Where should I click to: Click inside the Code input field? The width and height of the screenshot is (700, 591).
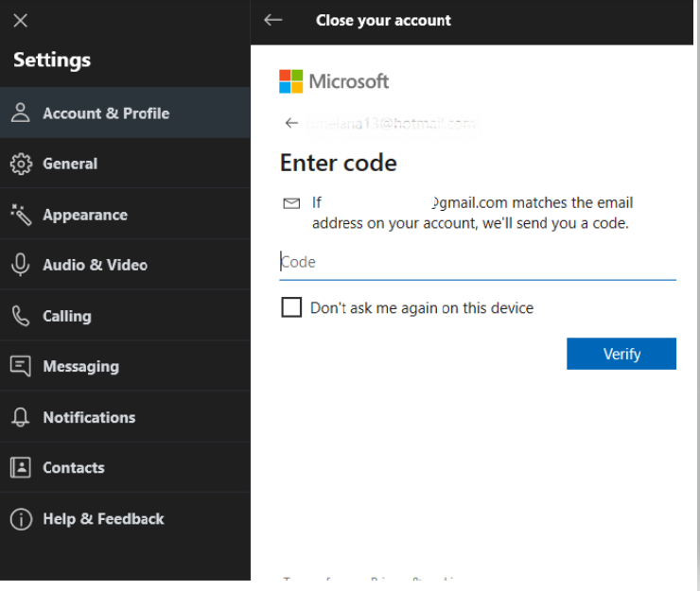pyautogui.click(x=478, y=263)
